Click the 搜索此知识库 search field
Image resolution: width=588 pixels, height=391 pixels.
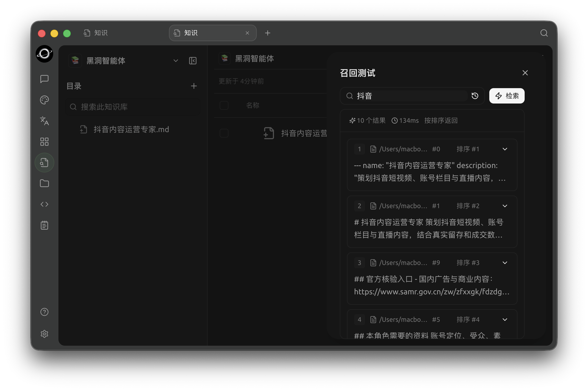pos(133,107)
